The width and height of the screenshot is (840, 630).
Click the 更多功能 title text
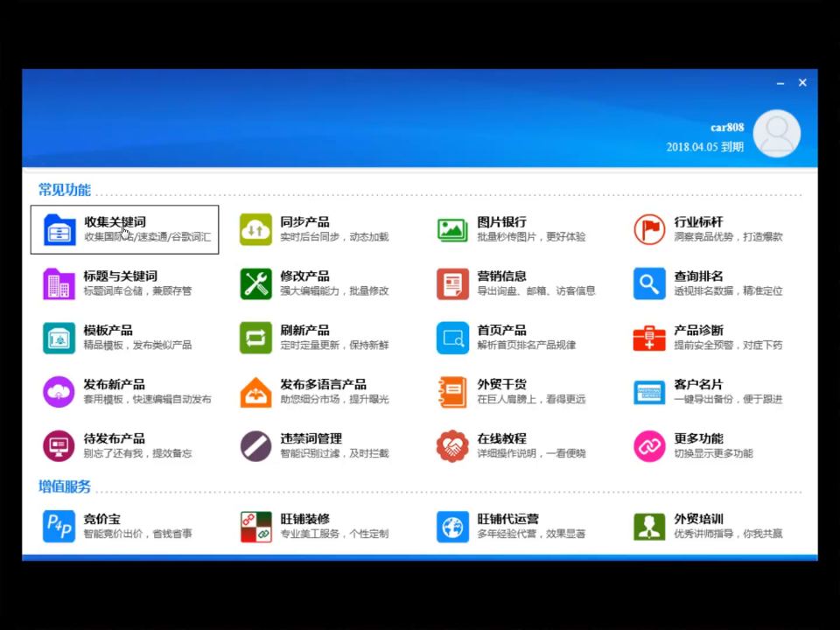(698, 438)
